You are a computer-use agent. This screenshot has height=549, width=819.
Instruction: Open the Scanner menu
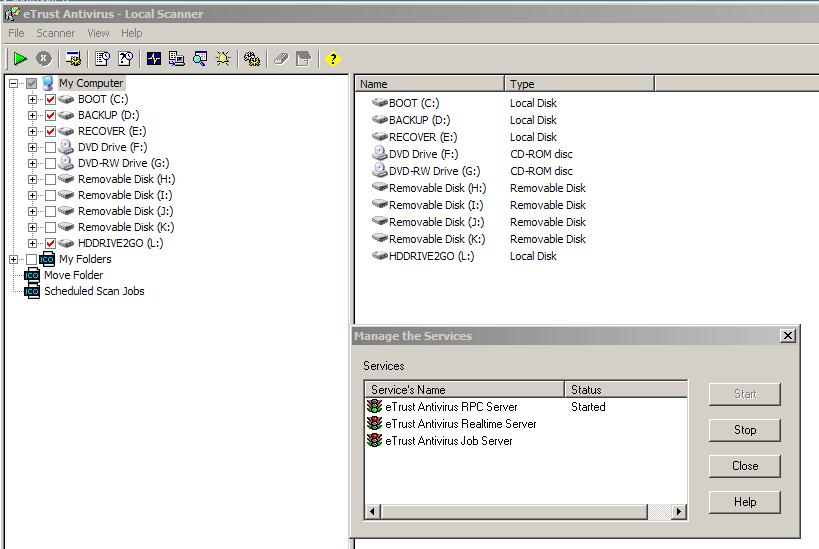(x=55, y=33)
